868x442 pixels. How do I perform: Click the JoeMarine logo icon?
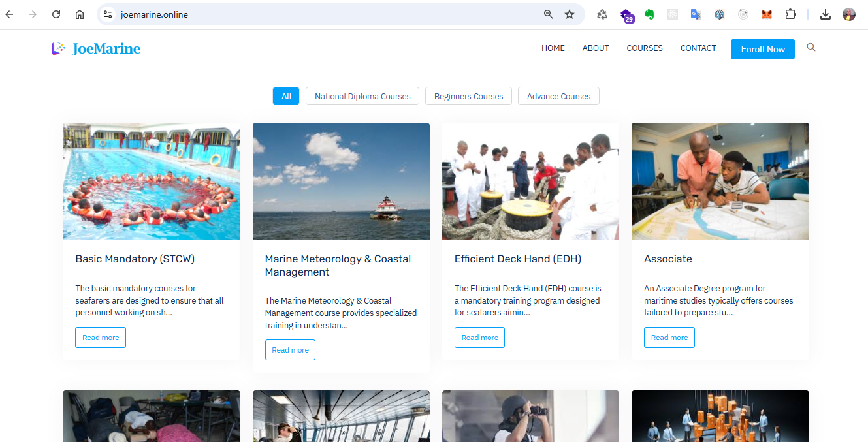[x=59, y=48]
